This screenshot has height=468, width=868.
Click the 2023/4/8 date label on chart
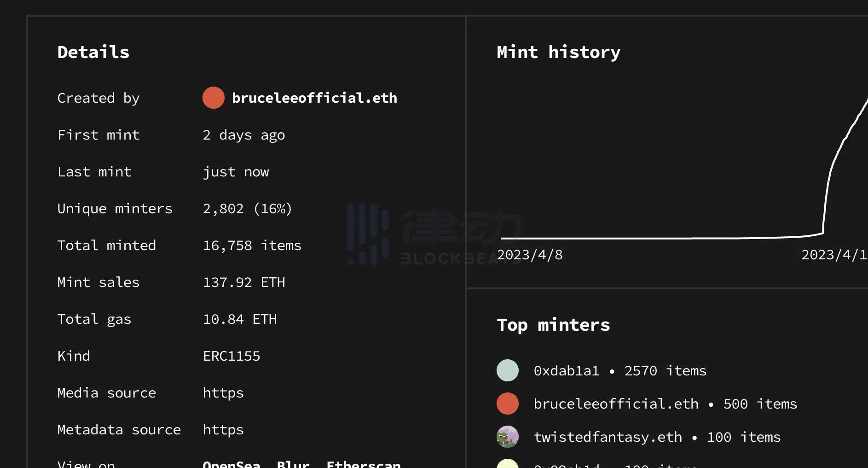[x=529, y=255]
